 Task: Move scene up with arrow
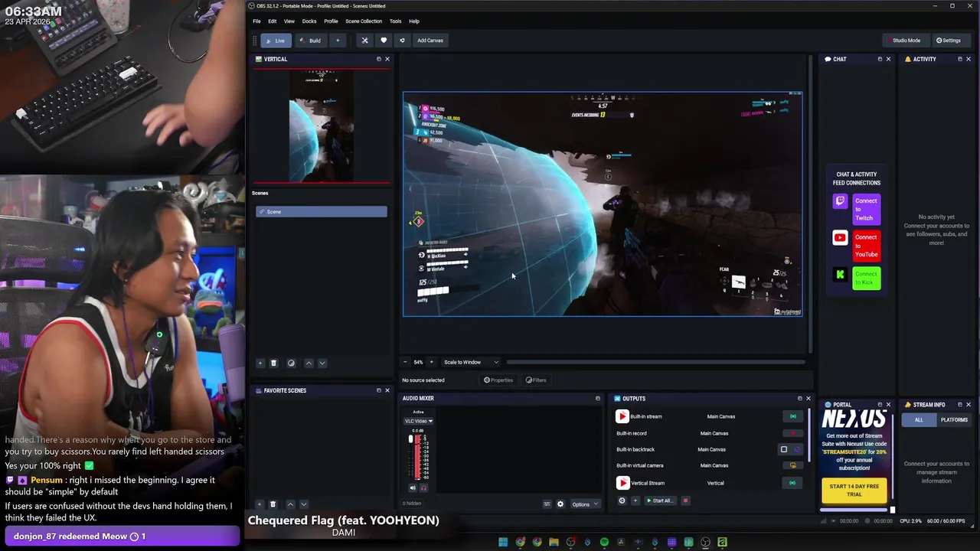[309, 364]
